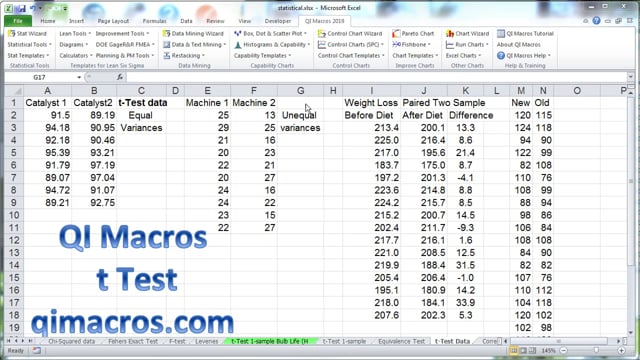Open Excel Help question mark icon

596,20
